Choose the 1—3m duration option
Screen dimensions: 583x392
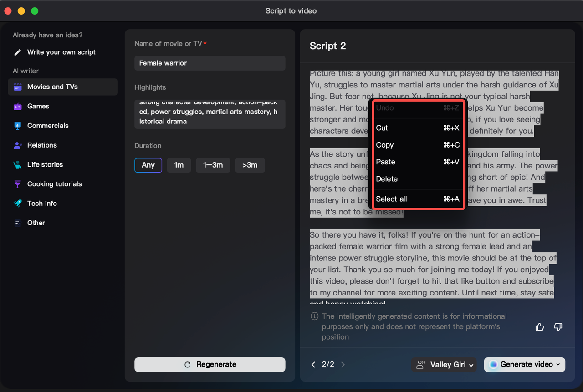tap(213, 165)
